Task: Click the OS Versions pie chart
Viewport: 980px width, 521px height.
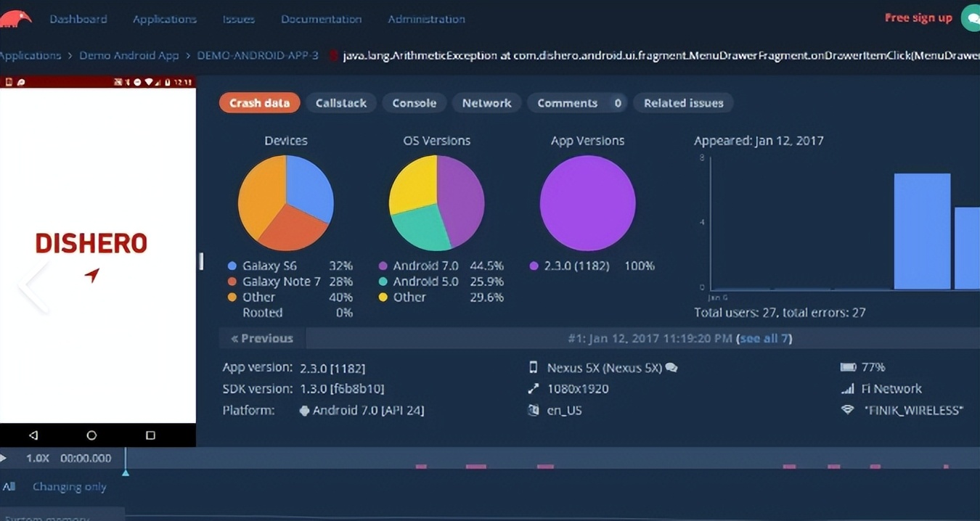Action: click(x=437, y=203)
